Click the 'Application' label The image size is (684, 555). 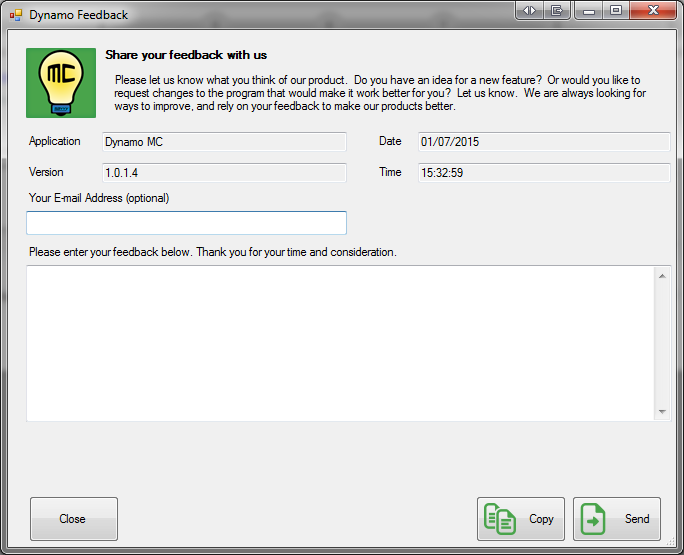pos(55,141)
